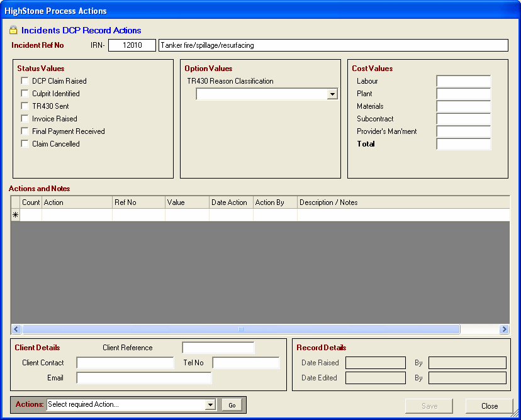Select the Claim Cancelled checkbox

point(25,144)
